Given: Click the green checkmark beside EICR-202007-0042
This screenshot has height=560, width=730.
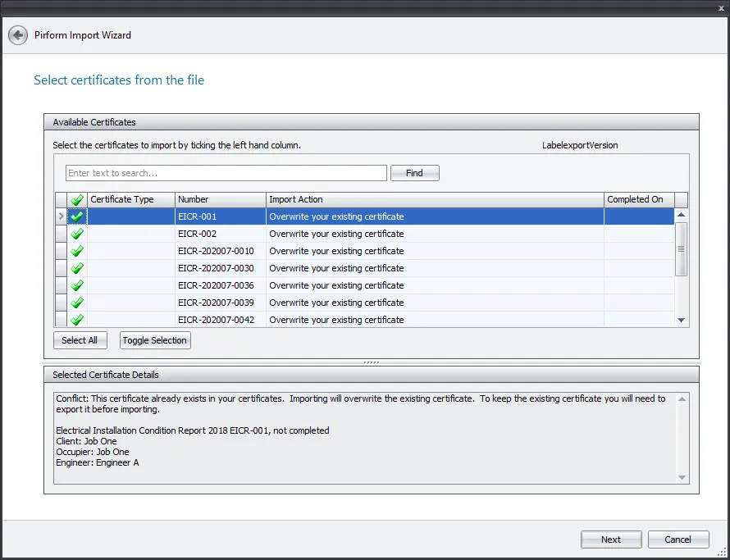Looking at the screenshot, I should point(75,320).
